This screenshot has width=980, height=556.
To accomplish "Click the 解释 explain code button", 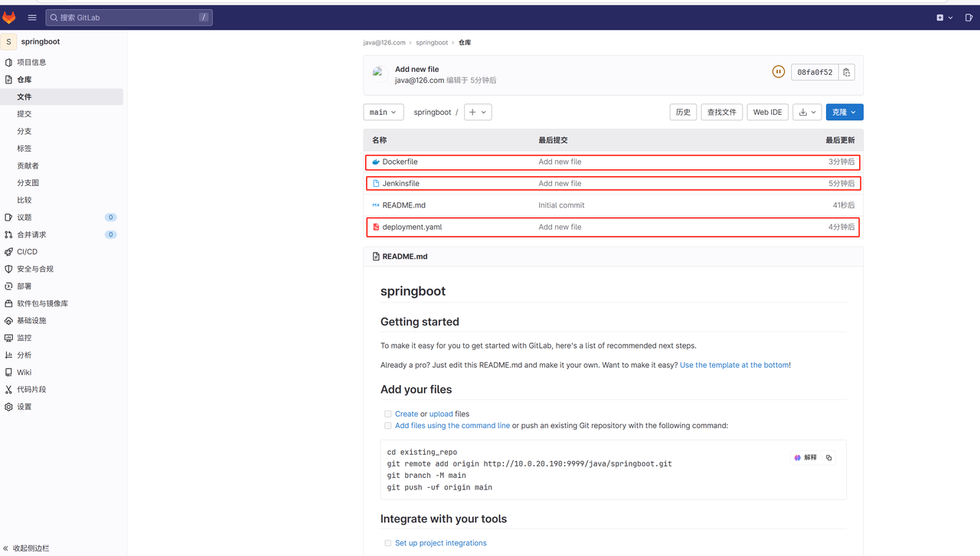I will 805,458.
